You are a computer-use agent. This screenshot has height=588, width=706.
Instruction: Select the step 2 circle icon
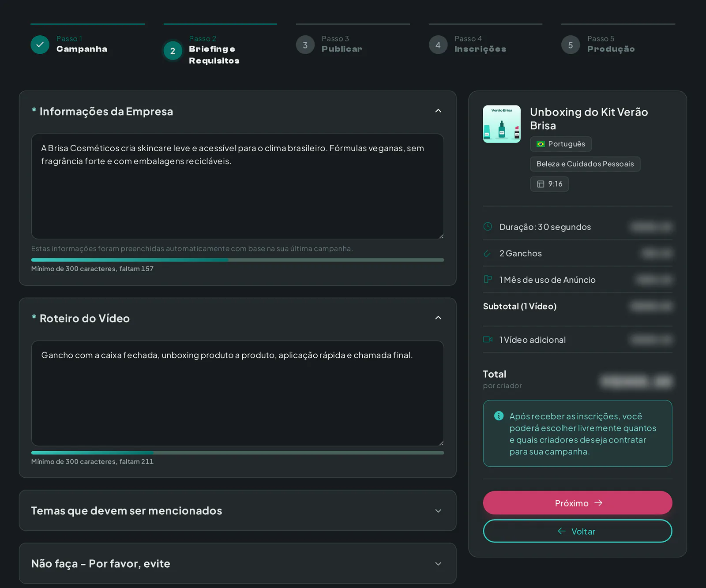coord(173,51)
